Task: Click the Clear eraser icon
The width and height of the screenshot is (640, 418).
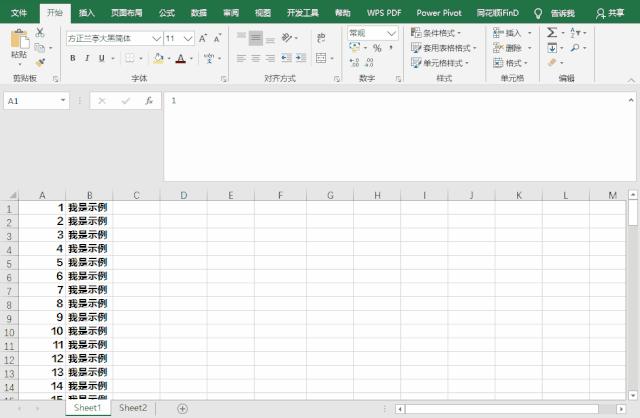Action: tap(552, 62)
